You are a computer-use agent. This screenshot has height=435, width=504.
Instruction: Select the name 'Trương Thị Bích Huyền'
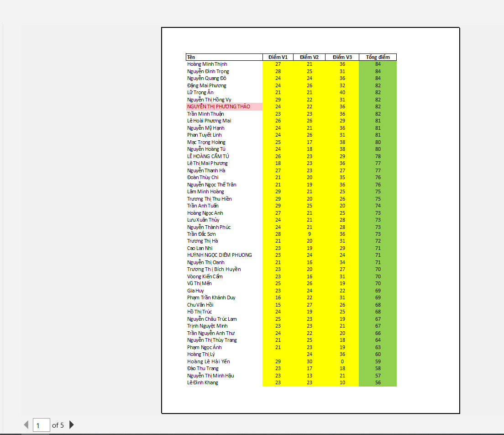214,269
